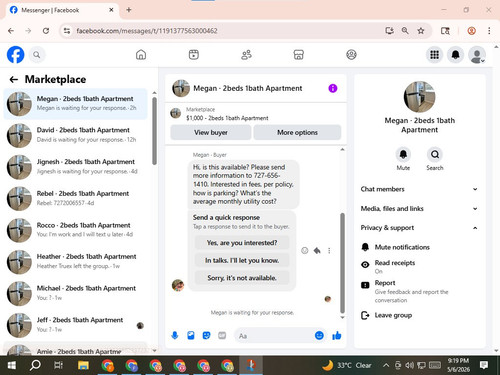Open Jignesh's 2beds 1bath Apartment chat
Viewport: 500px width, 375px height.
75,167
